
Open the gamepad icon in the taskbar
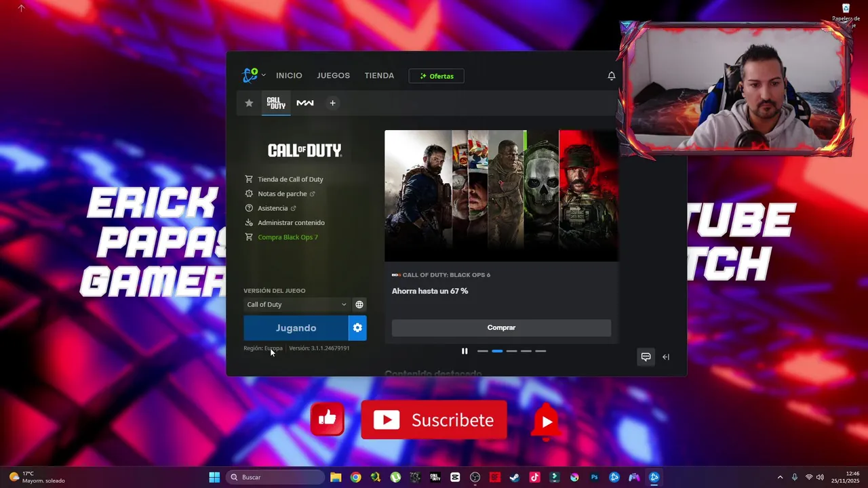[634, 477]
